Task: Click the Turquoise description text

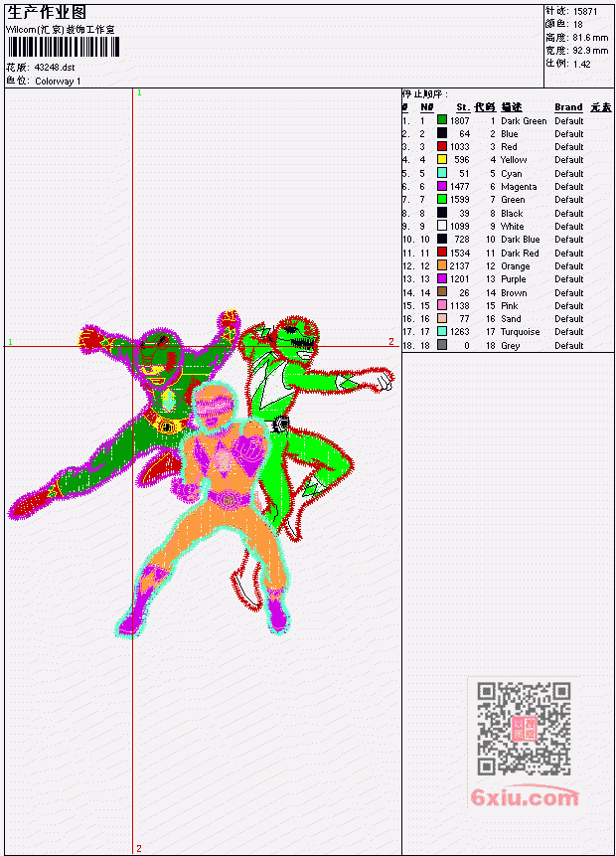Action: (x=521, y=332)
